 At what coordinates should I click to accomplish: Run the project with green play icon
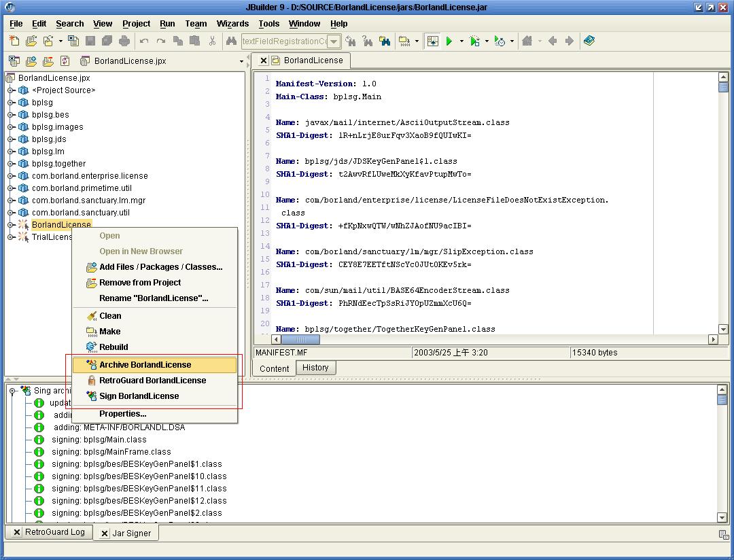click(449, 41)
